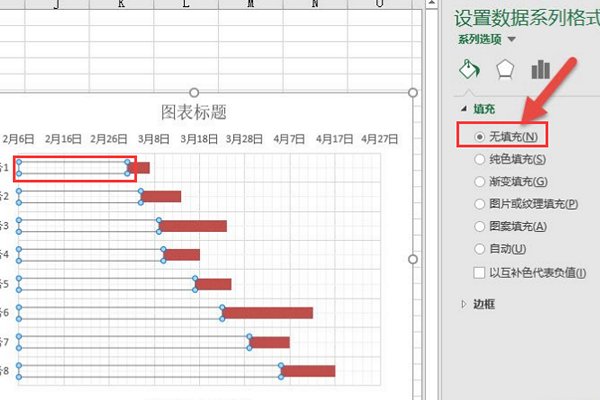Select the red bar in row 1
Screen dimensions: 600x400
[139, 168]
